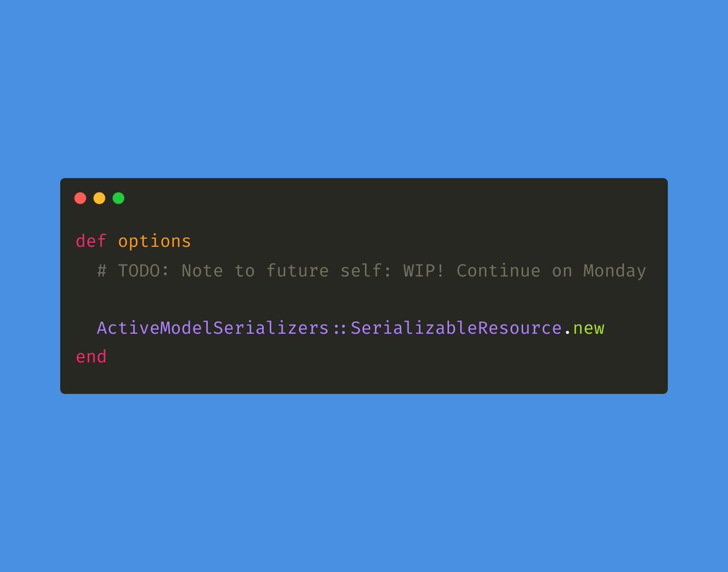
Task: Click the red close dot
Action: (80, 198)
